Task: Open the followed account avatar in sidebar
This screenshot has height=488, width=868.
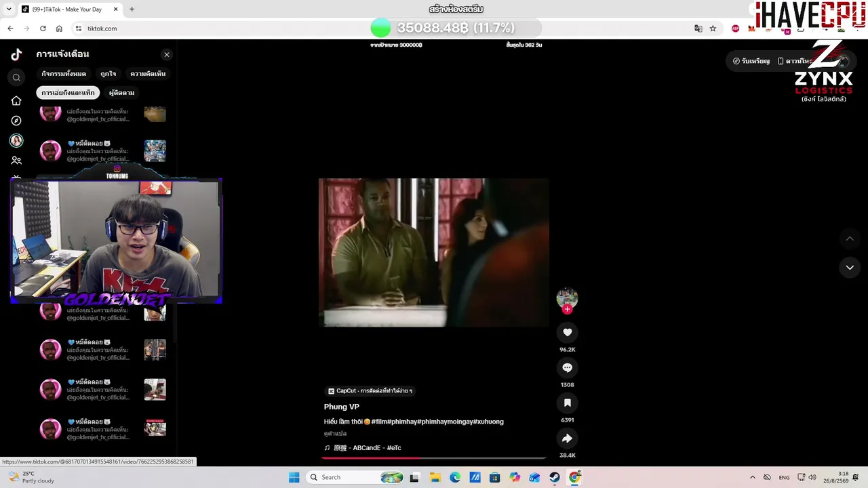Action: click(x=16, y=140)
